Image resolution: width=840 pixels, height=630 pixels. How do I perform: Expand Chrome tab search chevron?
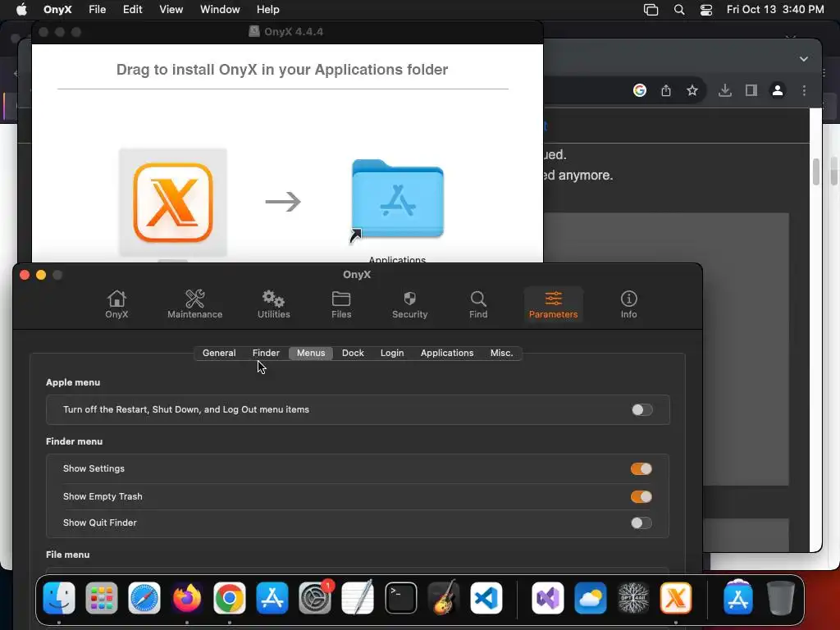804,59
